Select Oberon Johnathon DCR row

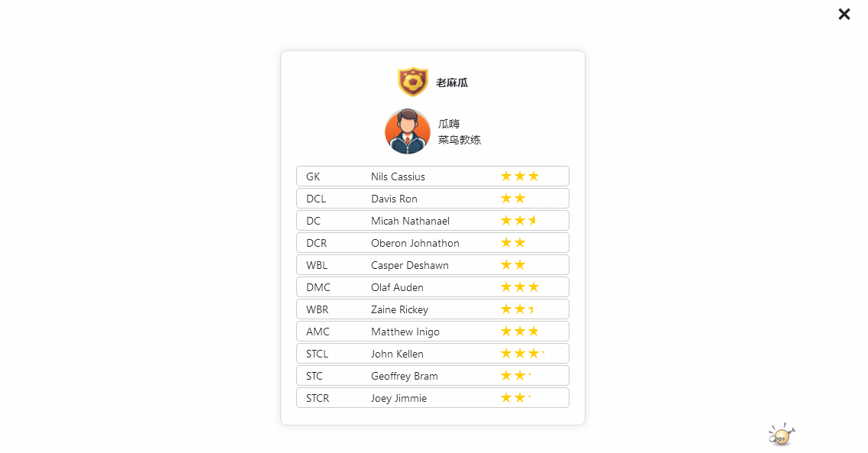coord(433,243)
